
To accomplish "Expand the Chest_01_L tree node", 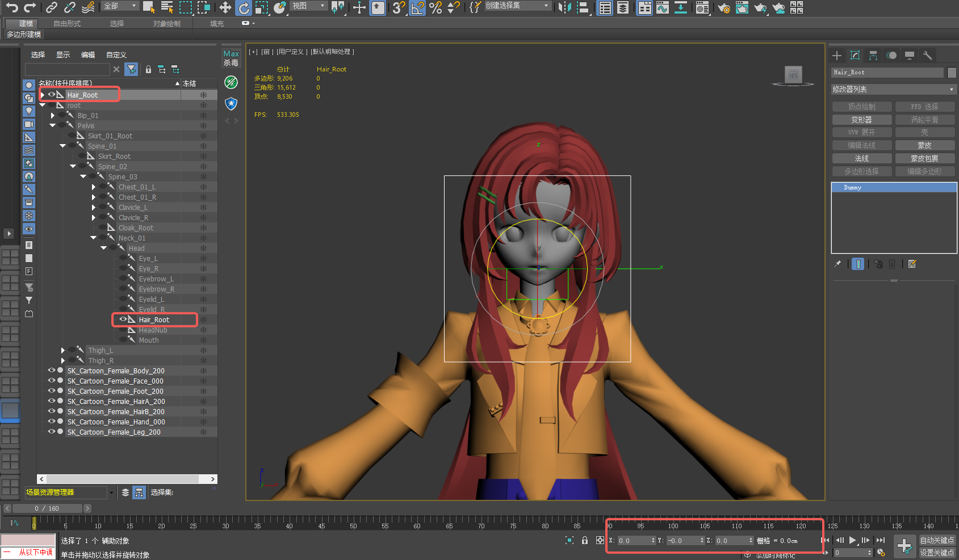I will pyautogui.click(x=94, y=187).
